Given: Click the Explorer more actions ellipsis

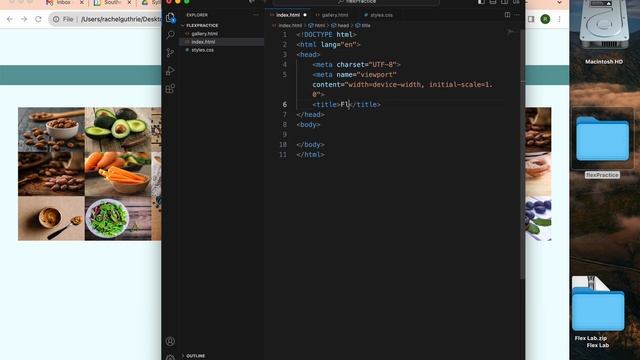Looking at the screenshot, I should tap(256, 15).
